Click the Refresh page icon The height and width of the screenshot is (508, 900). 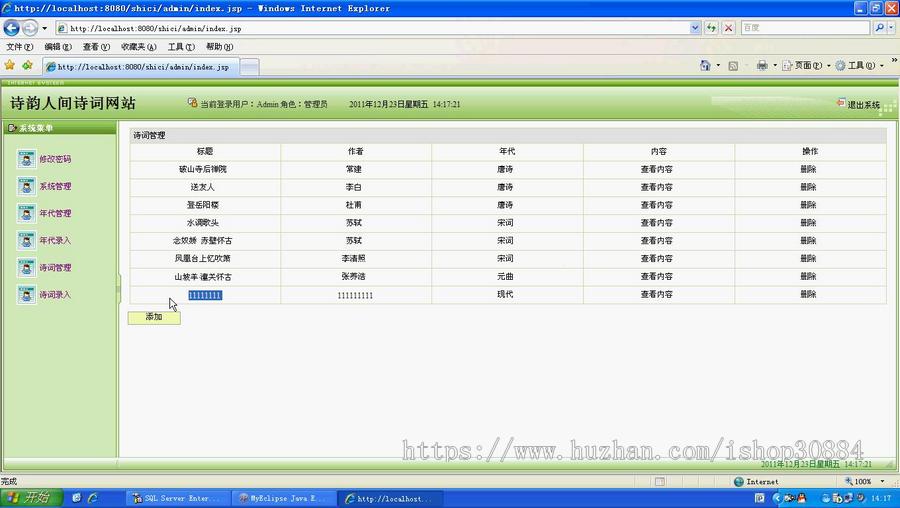[x=712, y=28]
